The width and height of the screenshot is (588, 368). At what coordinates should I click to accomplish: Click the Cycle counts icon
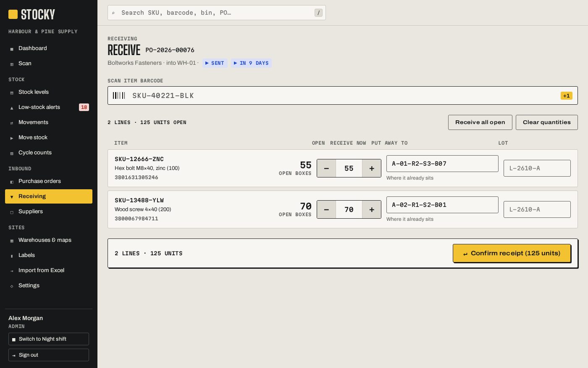click(x=12, y=153)
